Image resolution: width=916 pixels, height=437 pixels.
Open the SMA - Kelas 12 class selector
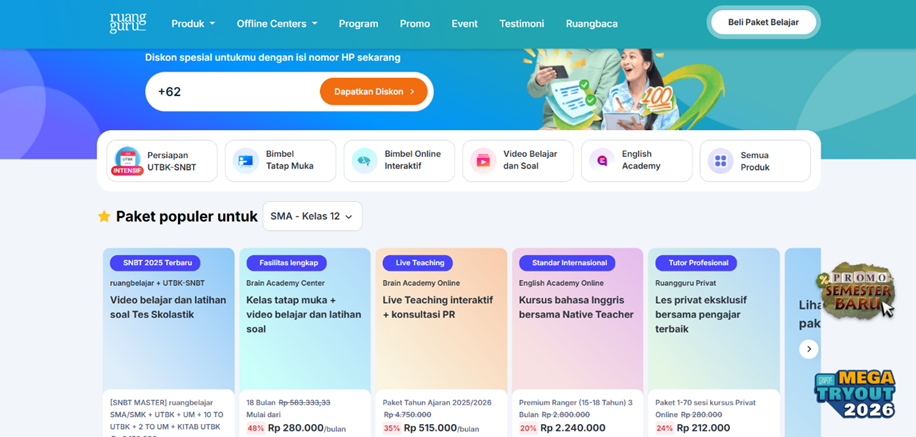coord(312,216)
